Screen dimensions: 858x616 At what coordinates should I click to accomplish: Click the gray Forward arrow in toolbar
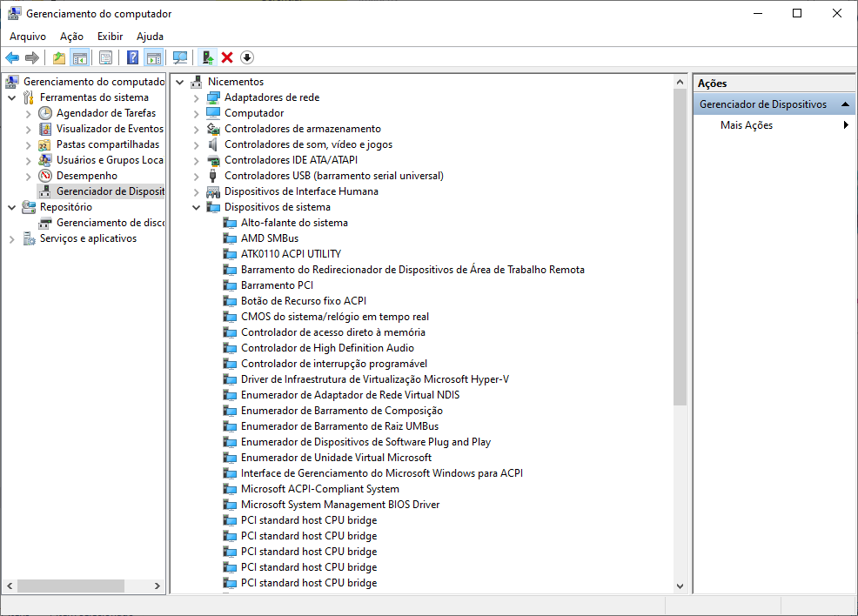point(32,57)
